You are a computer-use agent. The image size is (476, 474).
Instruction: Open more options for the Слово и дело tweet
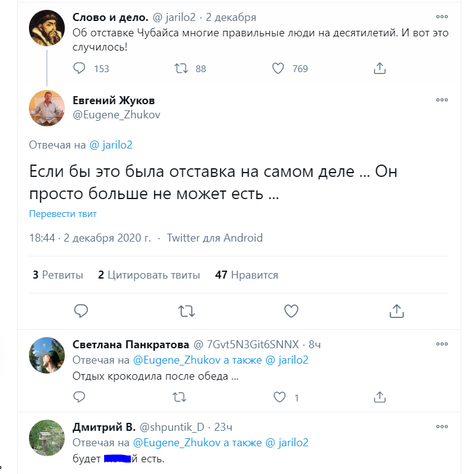(442, 17)
